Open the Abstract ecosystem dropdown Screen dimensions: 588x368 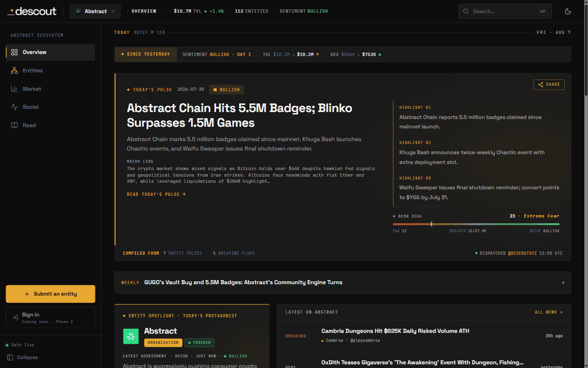tap(95, 11)
